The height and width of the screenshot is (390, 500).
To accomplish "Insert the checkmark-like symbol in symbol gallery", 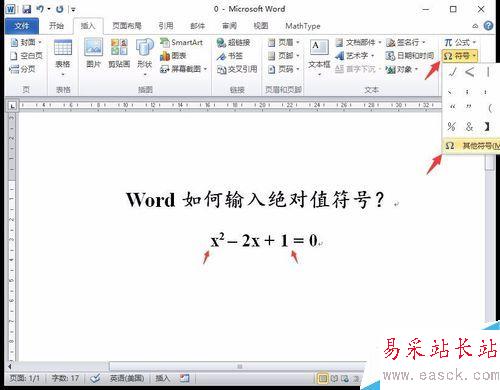I will tap(452, 72).
